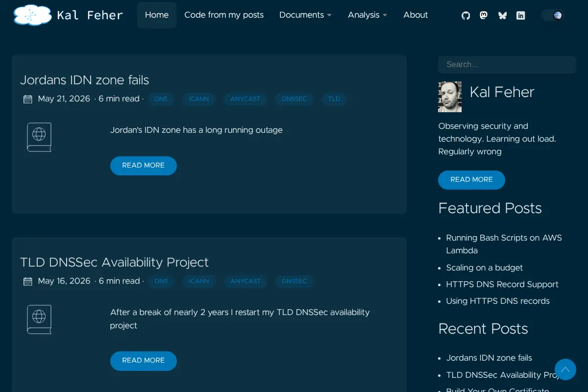Click the Search input field
This screenshot has width=588, height=392.
tap(507, 65)
